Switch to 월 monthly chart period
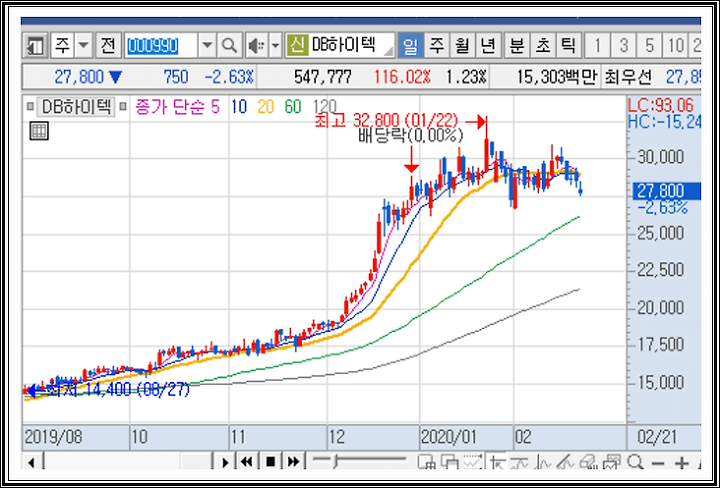 pos(462,45)
